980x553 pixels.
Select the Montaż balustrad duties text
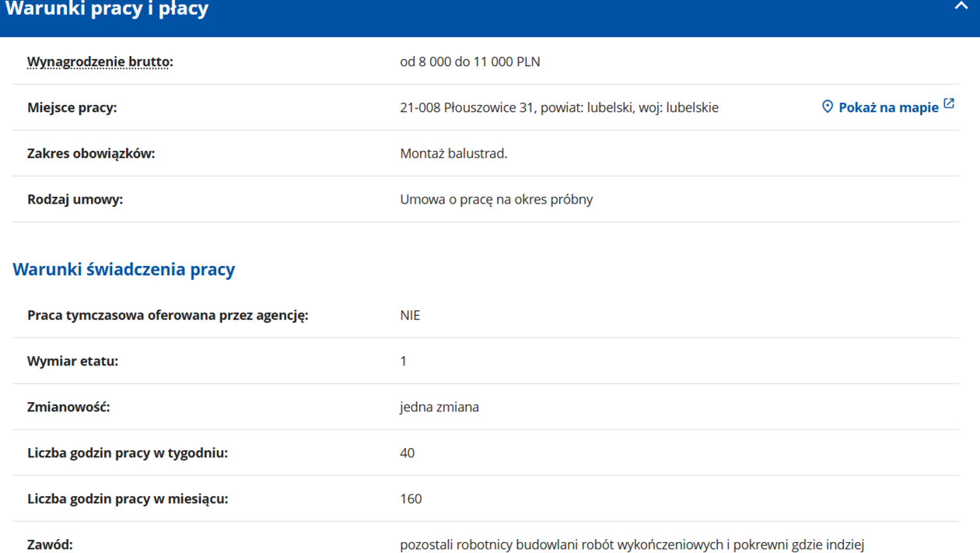(453, 153)
